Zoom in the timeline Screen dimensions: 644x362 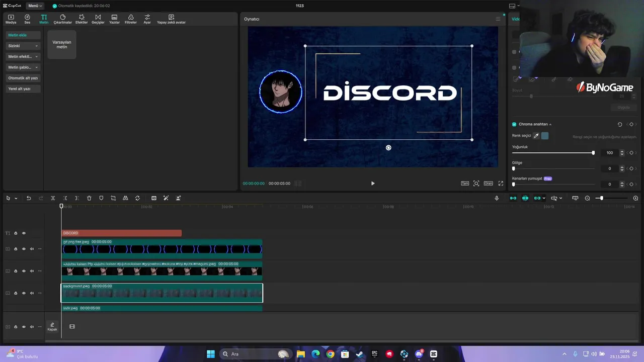coord(635,198)
